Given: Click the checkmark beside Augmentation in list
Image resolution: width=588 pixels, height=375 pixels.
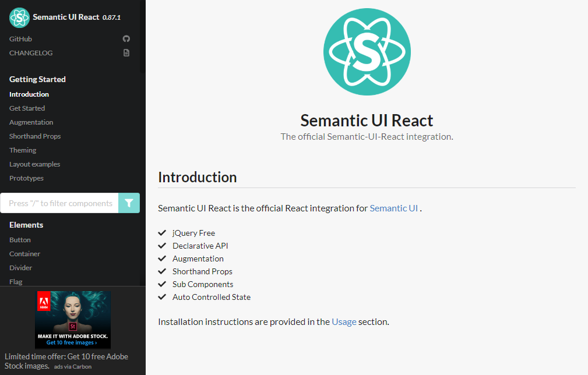Looking at the screenshot, I should click(x=162, y=259).
